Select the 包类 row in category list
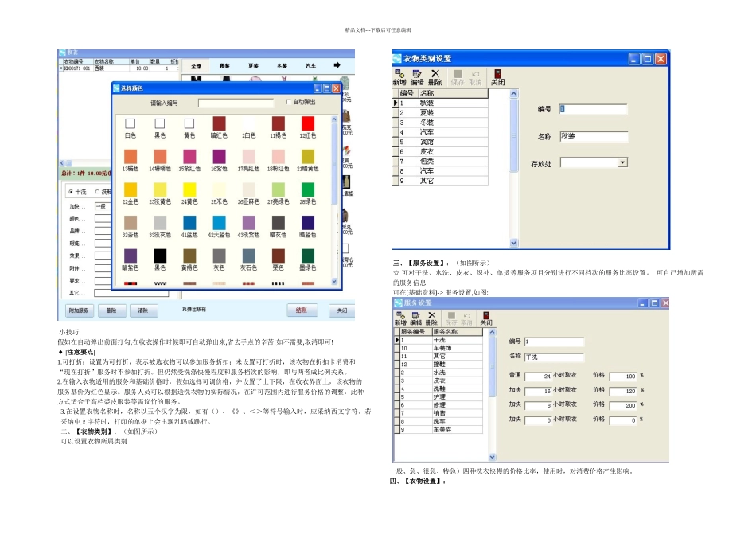Image resolution: width=756 pixels, height=535 pixels. (443, 161)
